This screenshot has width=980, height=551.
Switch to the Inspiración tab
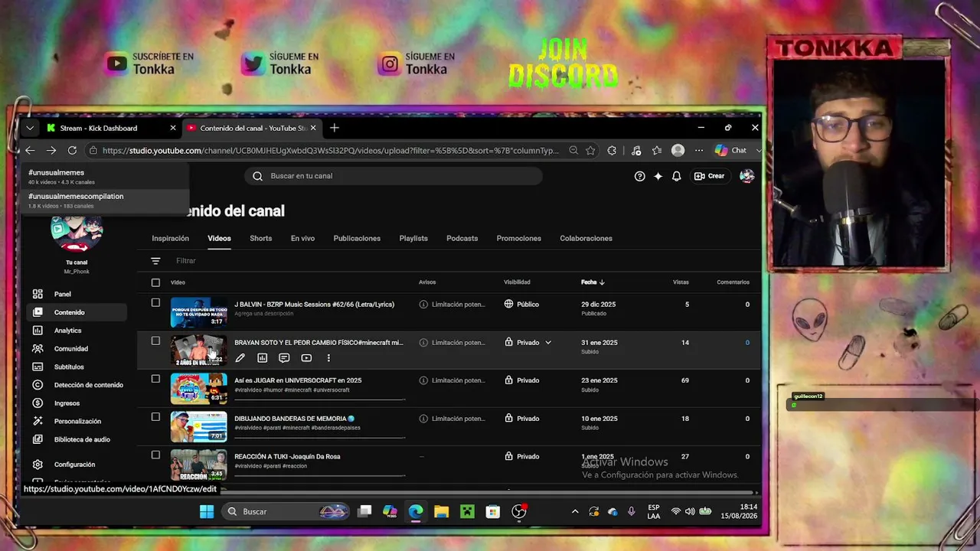pyautogui.click(x=170, y=238)
